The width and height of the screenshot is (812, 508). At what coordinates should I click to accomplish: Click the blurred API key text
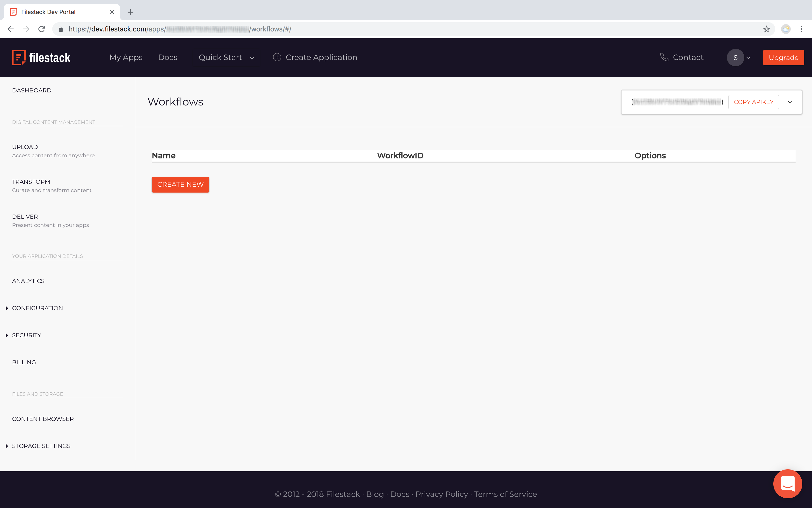677,102
